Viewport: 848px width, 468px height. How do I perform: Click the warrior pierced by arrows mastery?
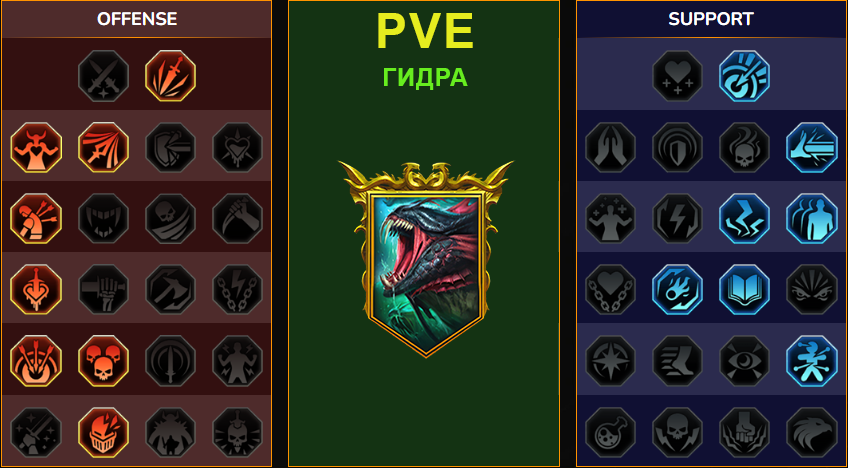click(x=36, y=219)
